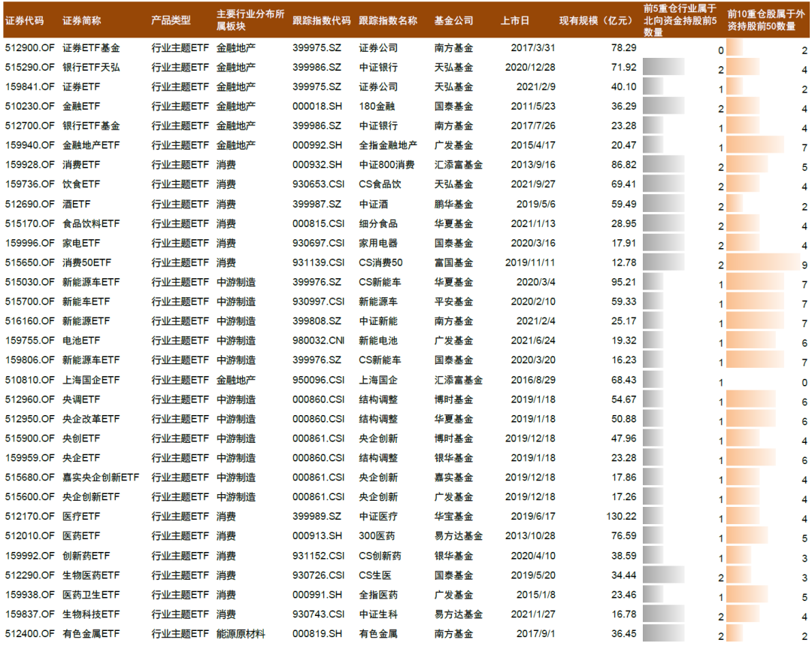This screenshot has height=646, width=812.
Task: Click the 512900.OF fund code link
Action: pyautogui.click(x=24, y=47)
